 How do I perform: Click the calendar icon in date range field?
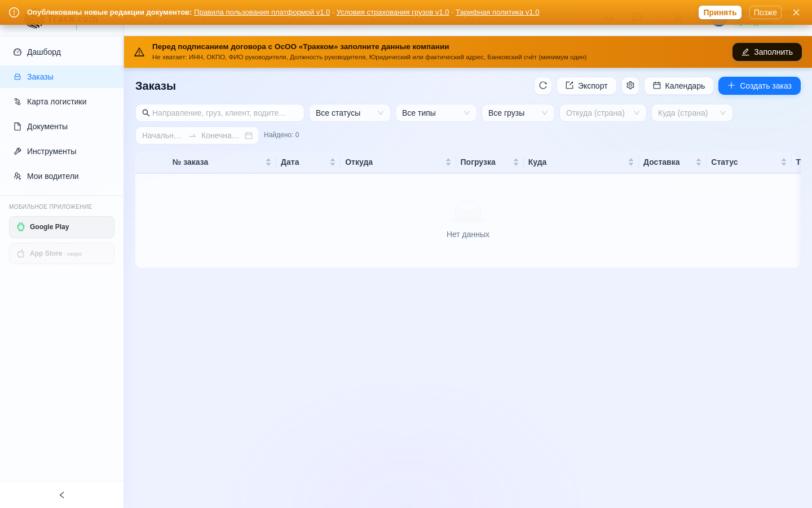(249, 135)
